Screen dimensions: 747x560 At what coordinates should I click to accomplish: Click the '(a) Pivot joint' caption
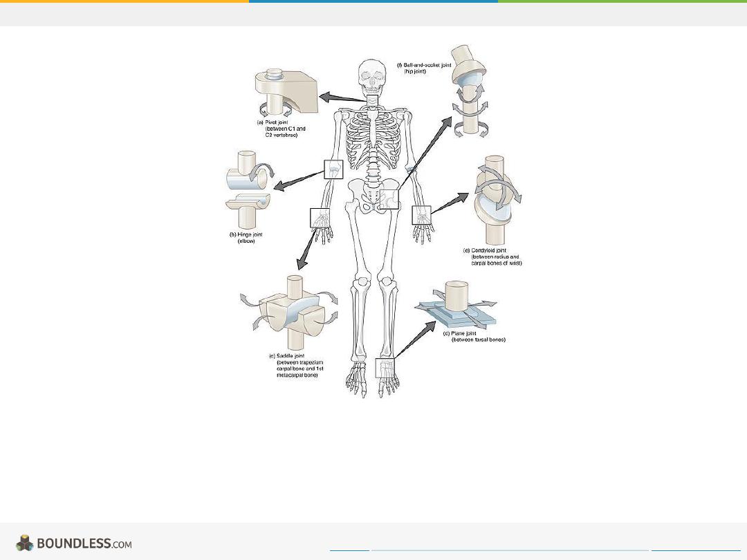point(281,129)
